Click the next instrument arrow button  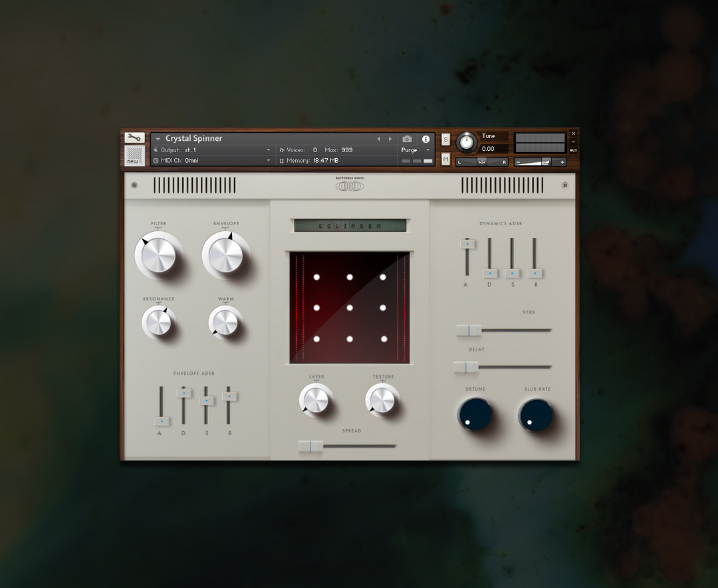pyautogui.click(x=391, y=139)
